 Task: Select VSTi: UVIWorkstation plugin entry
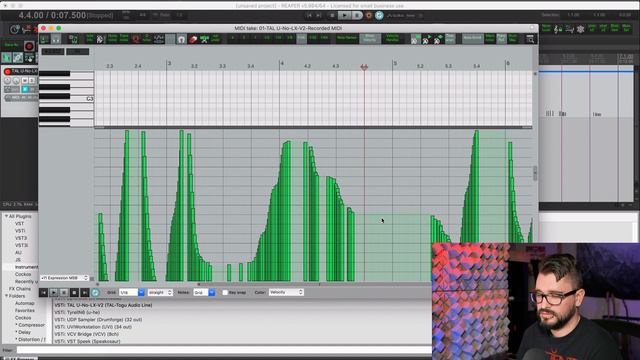point(93,327)
